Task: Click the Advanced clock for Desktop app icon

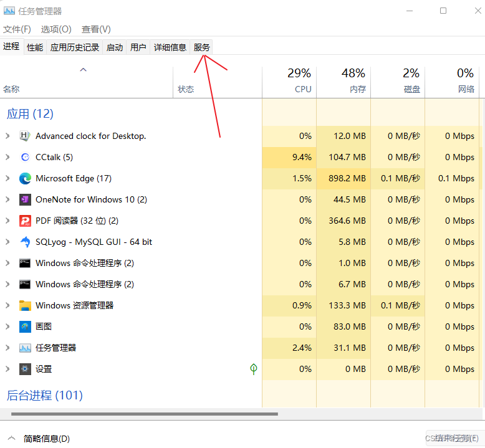Action: (x=25, y=136)
